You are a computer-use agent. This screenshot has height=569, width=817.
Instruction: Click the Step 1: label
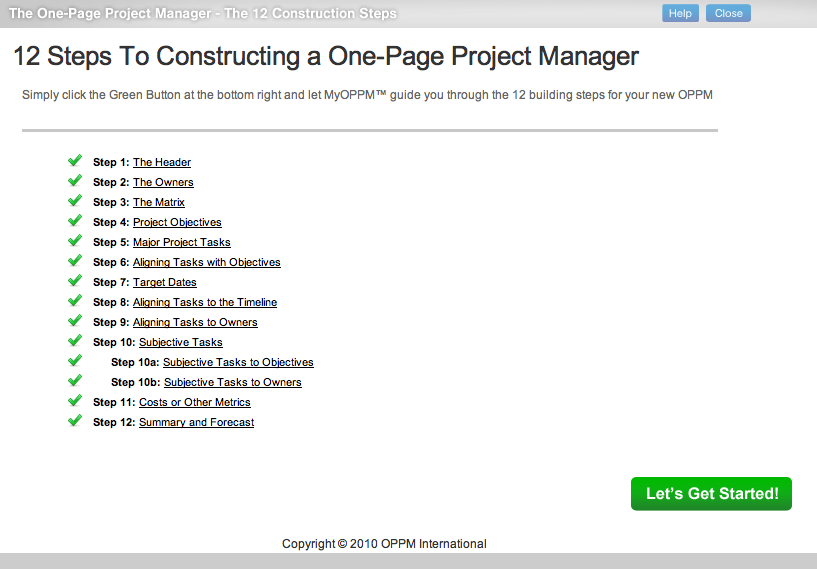tap(111, 162)
